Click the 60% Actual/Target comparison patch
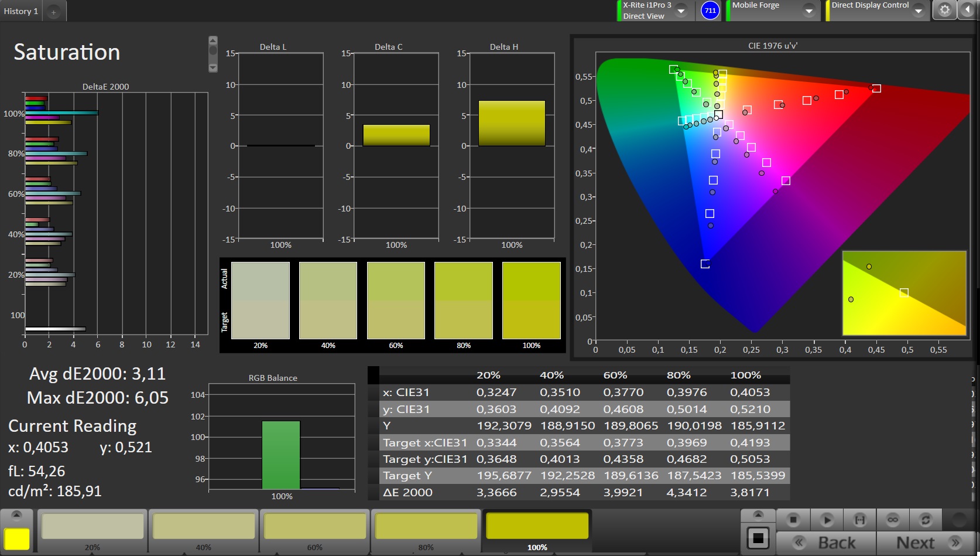 (396, 301)
